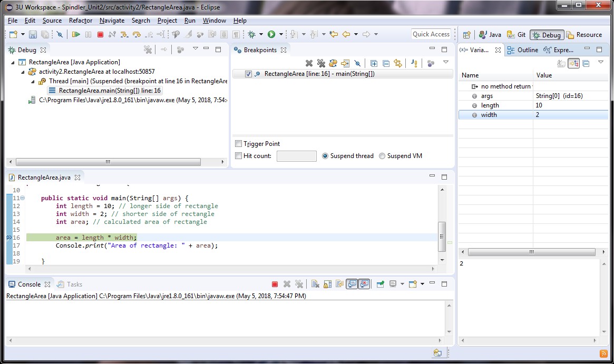This screenshot has width=614, height=364.
Task: Terminate the program with the red toolbar Stop button
Action: tap(100, 34)
